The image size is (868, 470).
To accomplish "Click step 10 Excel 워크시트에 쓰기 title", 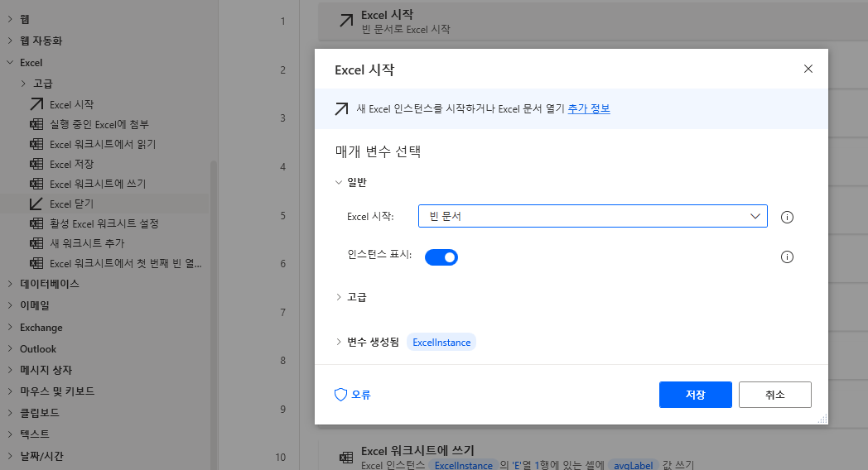I will tap(417, 451).
